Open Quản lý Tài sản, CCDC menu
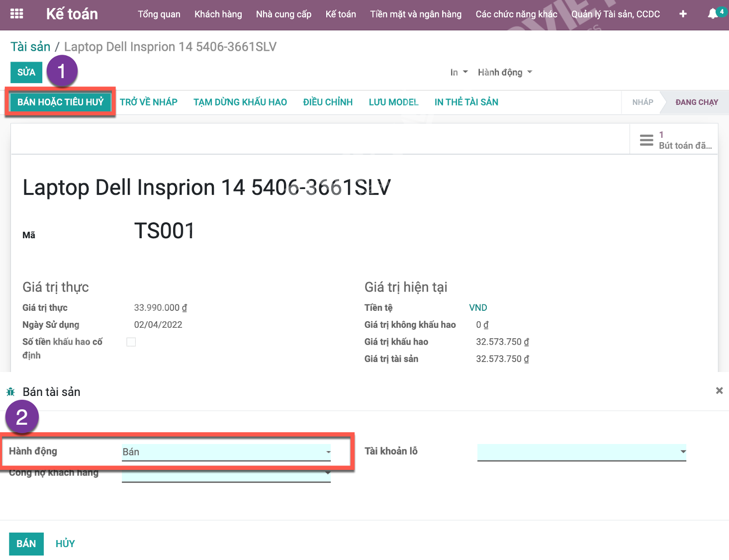729x560 pixels. [616, 14]
